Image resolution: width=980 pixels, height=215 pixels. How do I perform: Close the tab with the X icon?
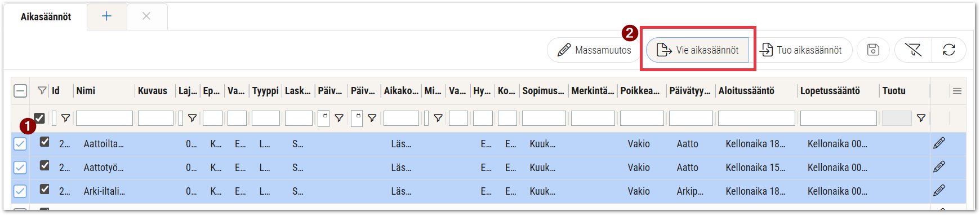point(146,16)
